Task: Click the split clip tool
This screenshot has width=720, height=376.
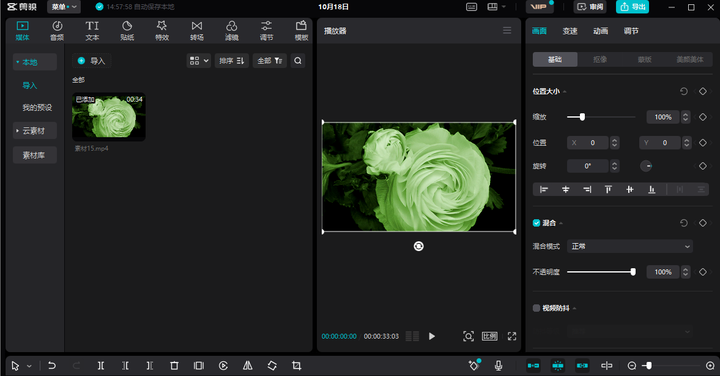Action: [101, 365]
